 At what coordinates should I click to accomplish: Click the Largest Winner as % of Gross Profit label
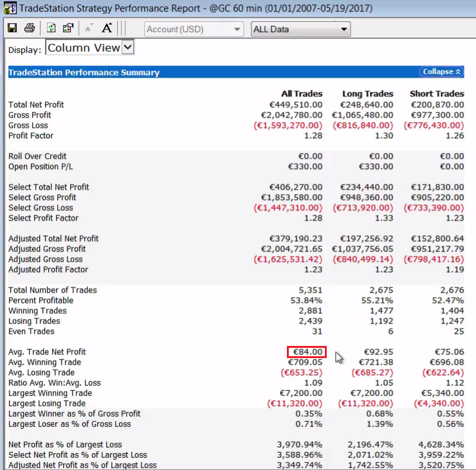pos(75,414)
